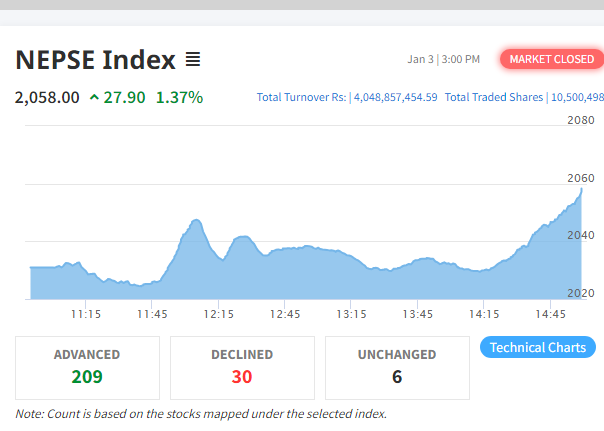This screenshot has height=431, width=604.
Task: Click the 2080 gridline label on chart
Action: point(580,120)
